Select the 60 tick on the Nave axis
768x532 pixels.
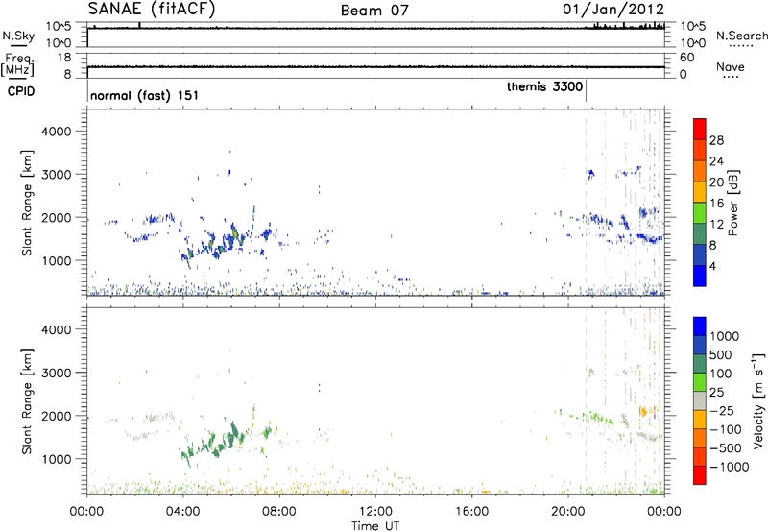point(686,58)
